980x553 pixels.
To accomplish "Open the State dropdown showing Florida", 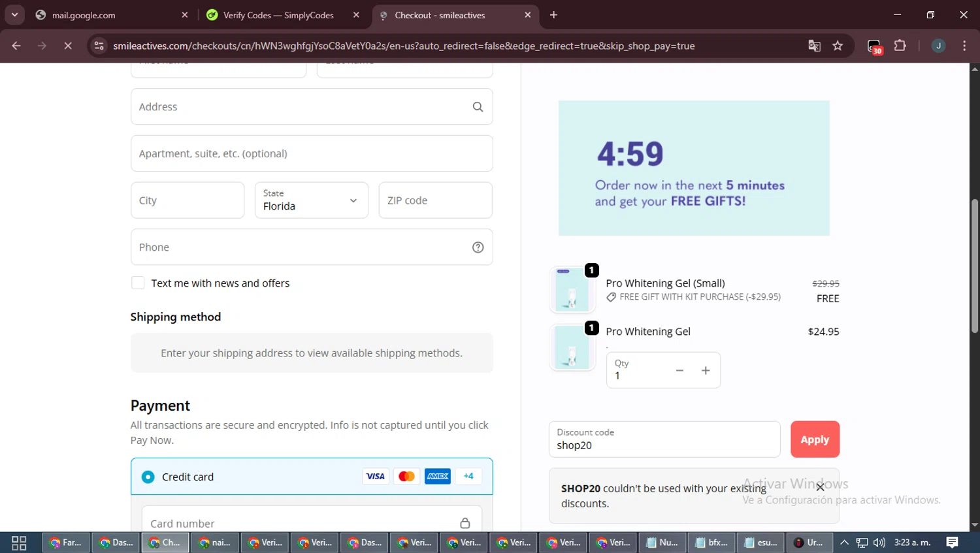I will (x=312, y=200).
